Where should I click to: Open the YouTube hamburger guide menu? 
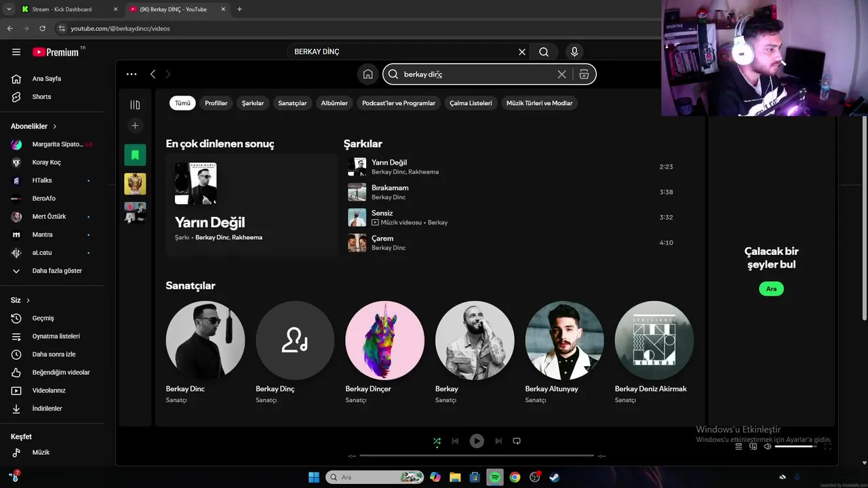pyautogui.click(x=16, y=52)
